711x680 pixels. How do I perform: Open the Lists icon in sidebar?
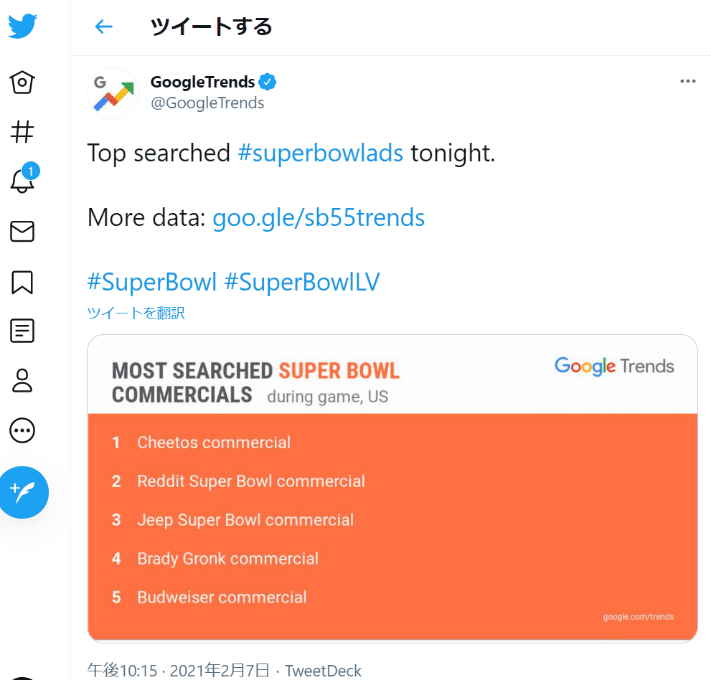point(22,330)
